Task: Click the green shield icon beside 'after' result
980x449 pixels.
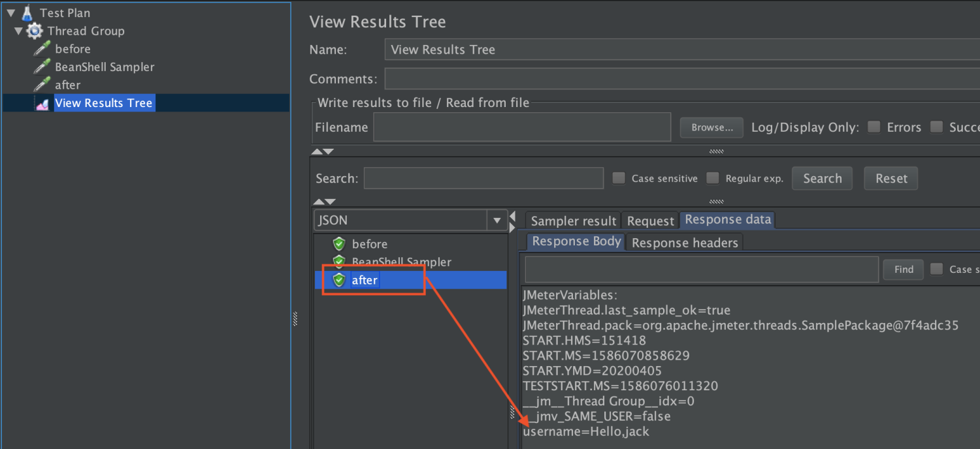Action: 338,280
